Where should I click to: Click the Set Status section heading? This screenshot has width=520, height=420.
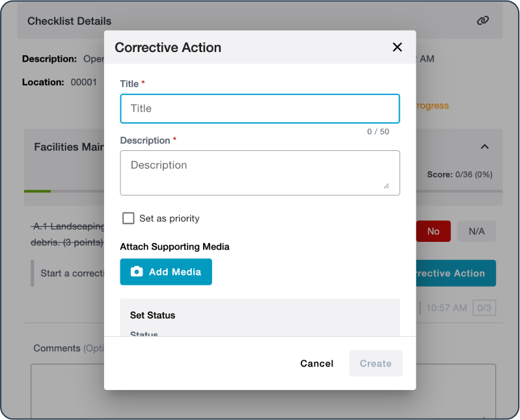pyautogui.click(x=153, y=315)
